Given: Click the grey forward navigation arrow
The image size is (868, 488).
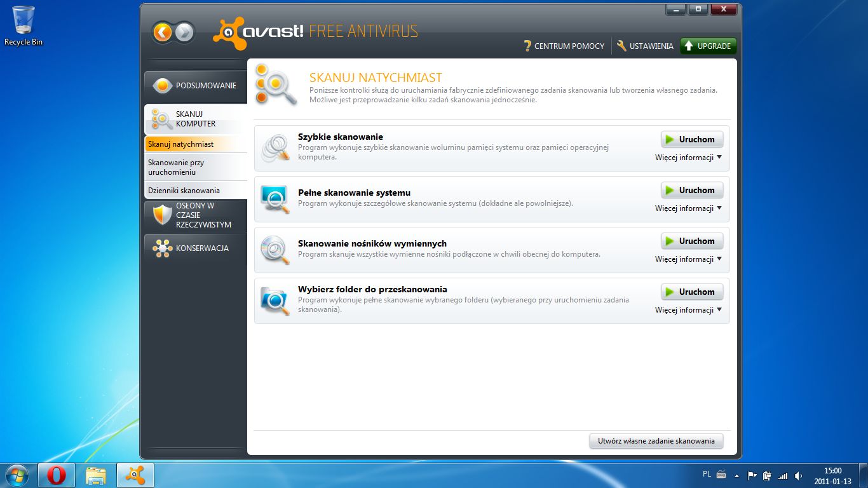Looking at the screenshot, I should (x=184, y=32).
